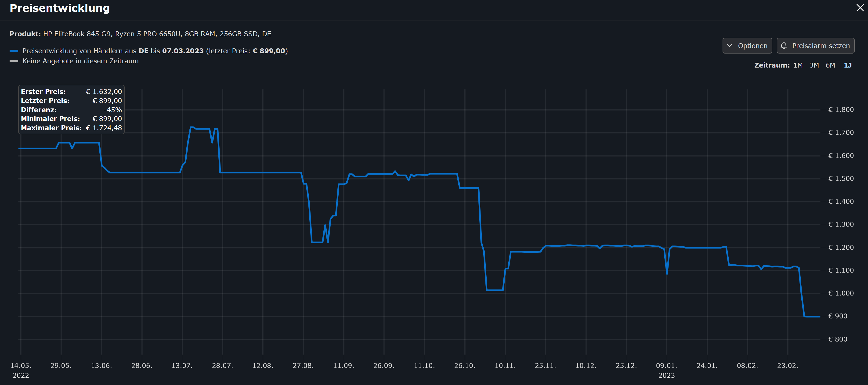868x385 pixels.
Task: Click the chevron arrow beside Optionen
Action: point(730,46)
